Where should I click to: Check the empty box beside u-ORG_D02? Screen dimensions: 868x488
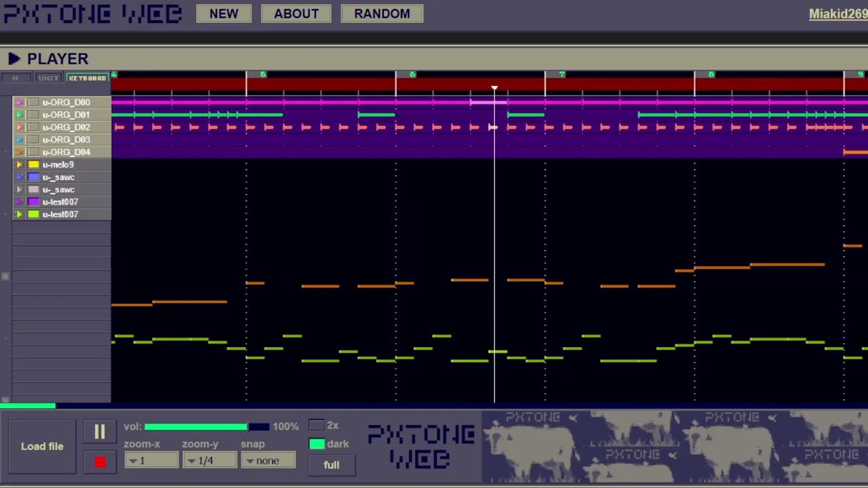point(33,127)
